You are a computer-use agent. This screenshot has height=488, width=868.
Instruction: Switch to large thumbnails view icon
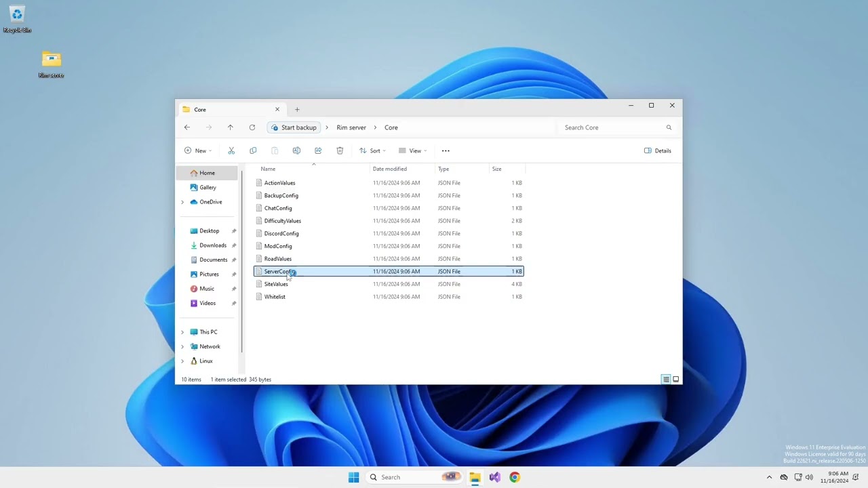[x=675, y=380]
